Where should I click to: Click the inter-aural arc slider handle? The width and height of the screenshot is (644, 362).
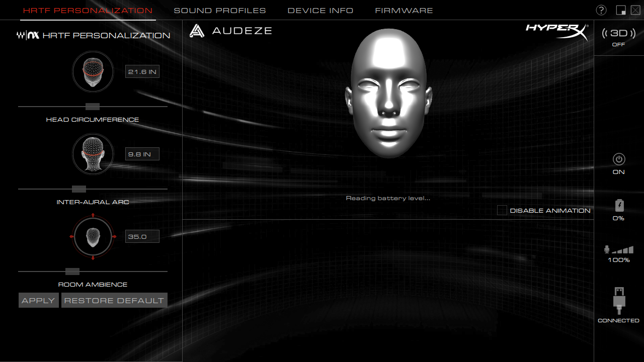[x=79, y=189]
